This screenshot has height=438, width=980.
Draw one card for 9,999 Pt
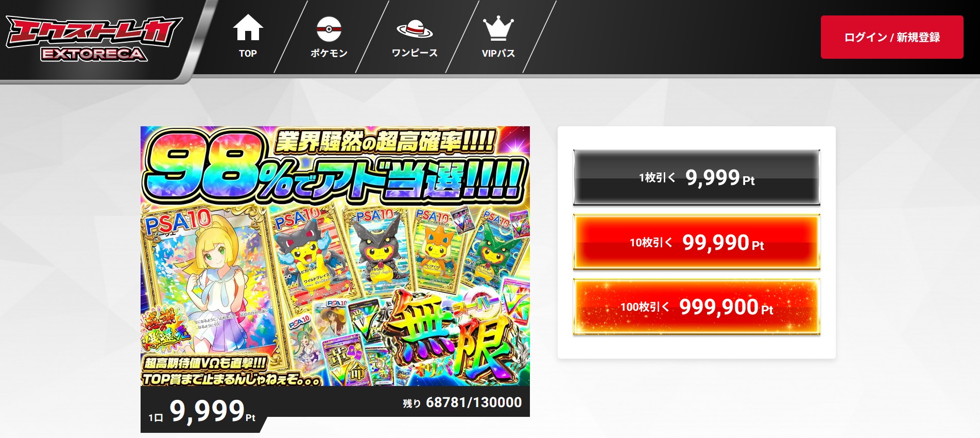696,178
